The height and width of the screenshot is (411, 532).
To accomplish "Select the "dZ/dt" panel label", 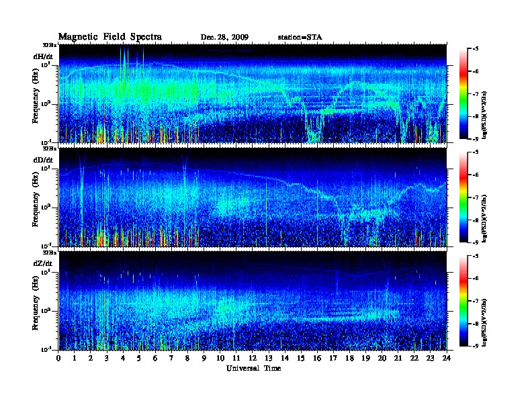I will click(43, 263).
